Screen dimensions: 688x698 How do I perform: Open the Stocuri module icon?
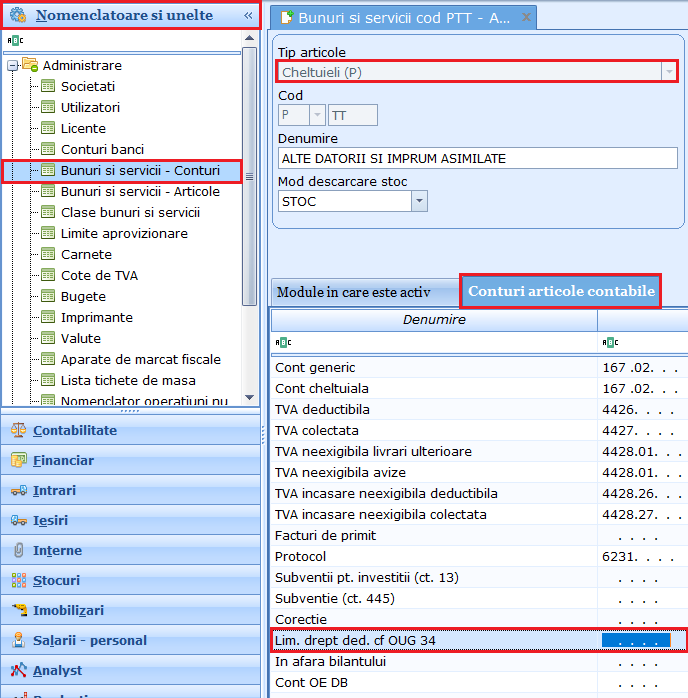(18, 580)
